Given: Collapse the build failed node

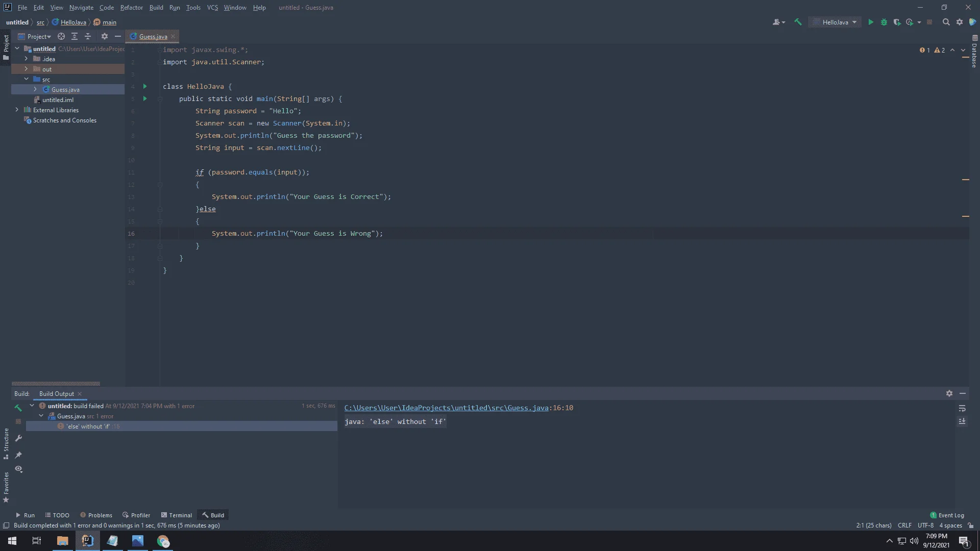Looking at the screenshot, I should pos(32,406).
